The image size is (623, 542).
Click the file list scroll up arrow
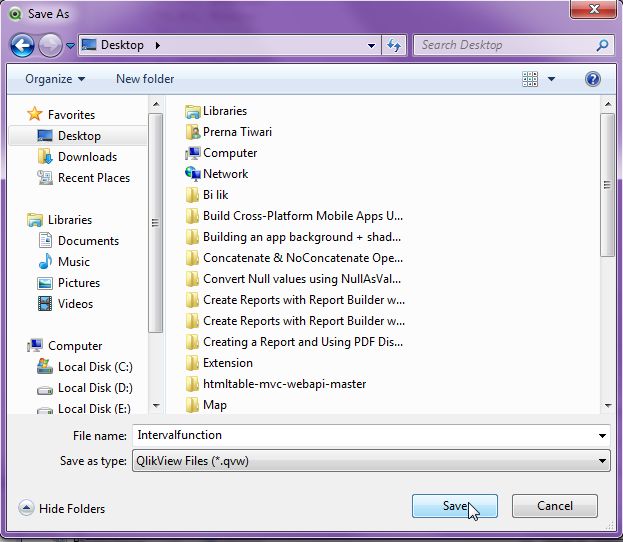[608, 105]
